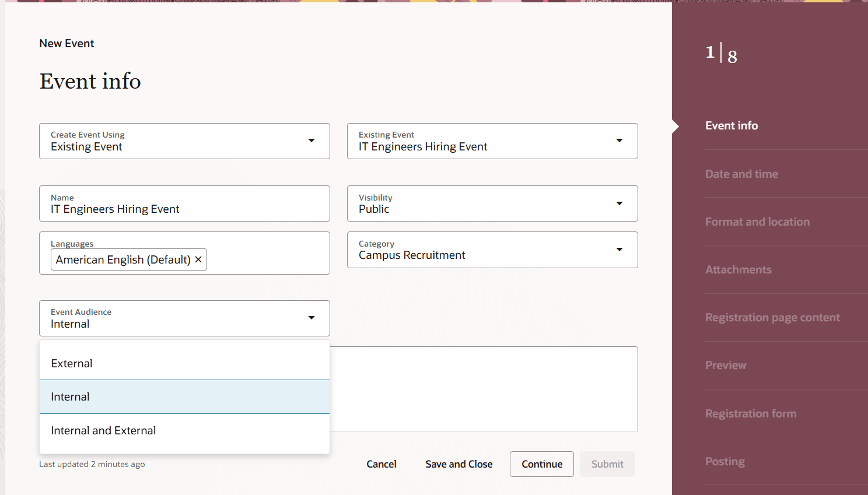
Task: Click Save and Close
Action: (x=459, y=464)
